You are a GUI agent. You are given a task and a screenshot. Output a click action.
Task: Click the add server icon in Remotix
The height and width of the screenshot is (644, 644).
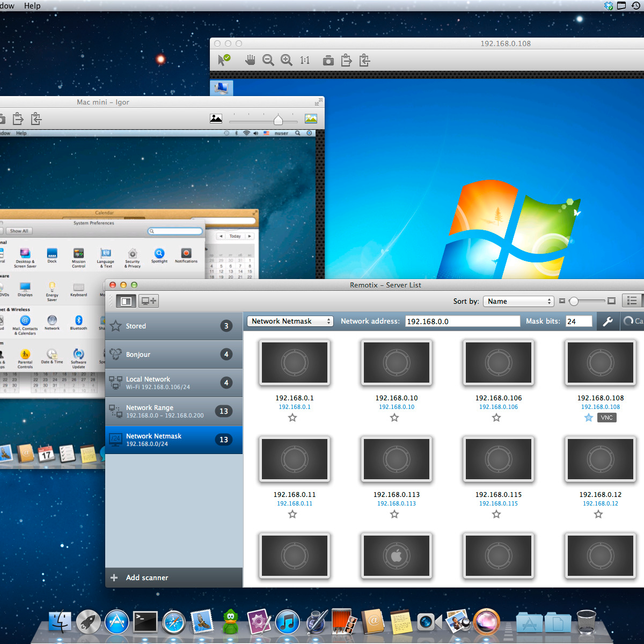pos(149,301)
